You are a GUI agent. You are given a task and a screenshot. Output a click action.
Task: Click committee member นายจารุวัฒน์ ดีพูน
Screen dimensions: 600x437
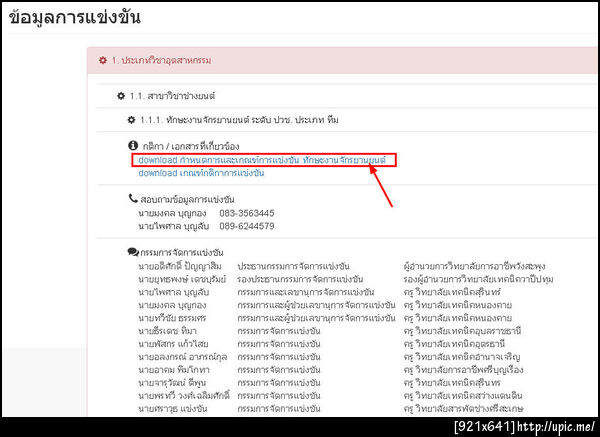(172, 383)
